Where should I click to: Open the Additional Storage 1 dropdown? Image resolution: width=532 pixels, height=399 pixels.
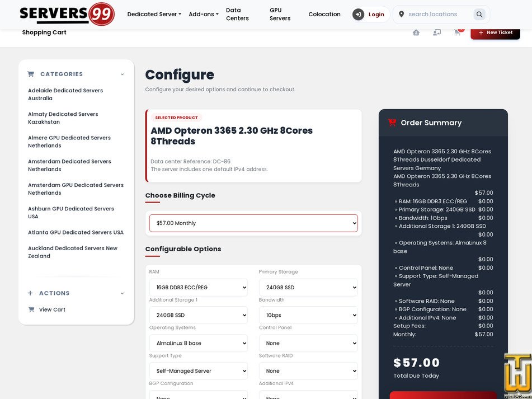(x=199, y=315)
